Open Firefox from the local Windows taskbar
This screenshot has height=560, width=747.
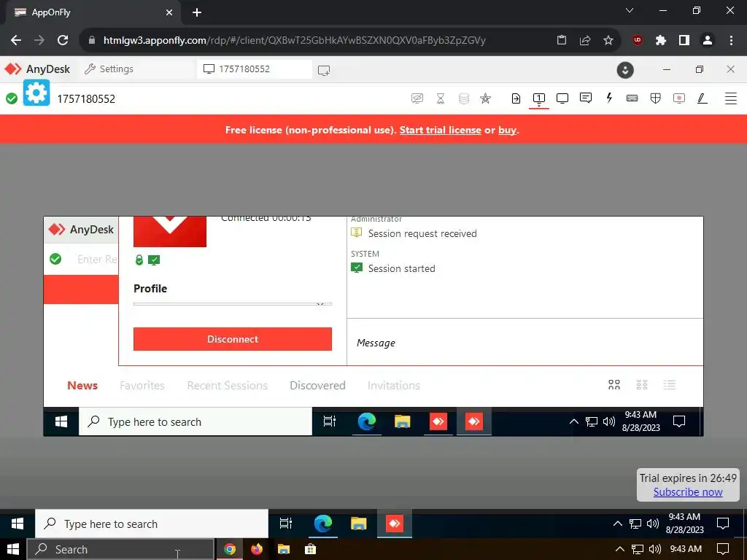point(257,550)
